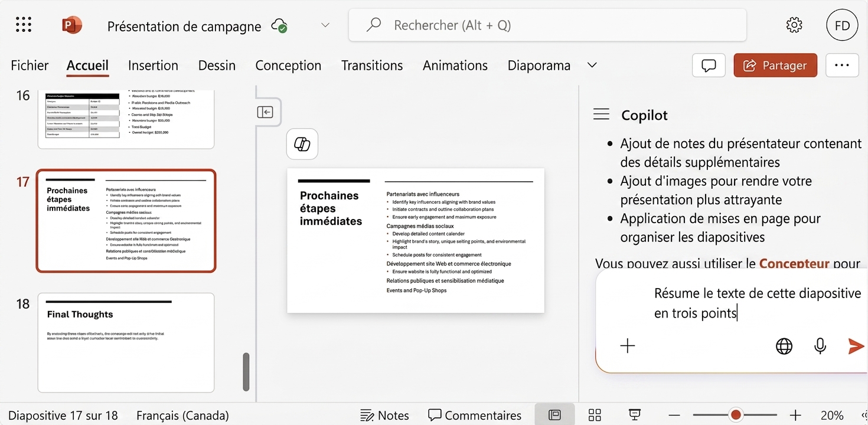
Task: Select slide 16 thumbnail
Action: 126,118
